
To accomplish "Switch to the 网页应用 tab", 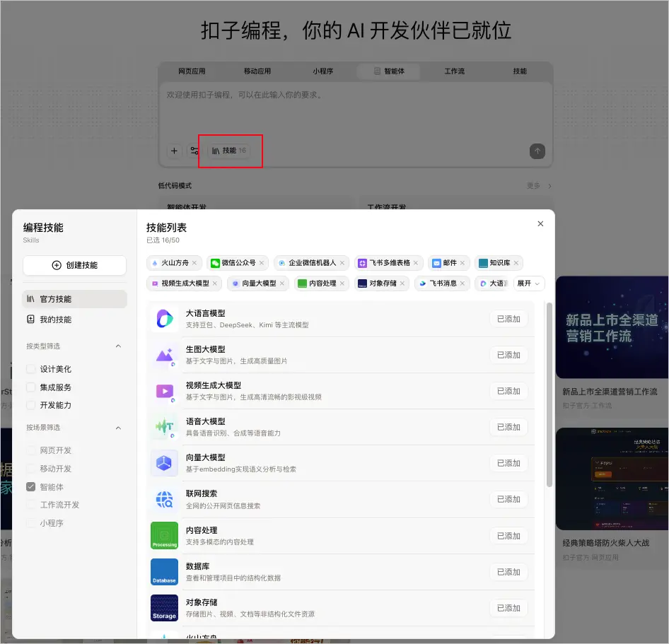I will 192,71.
